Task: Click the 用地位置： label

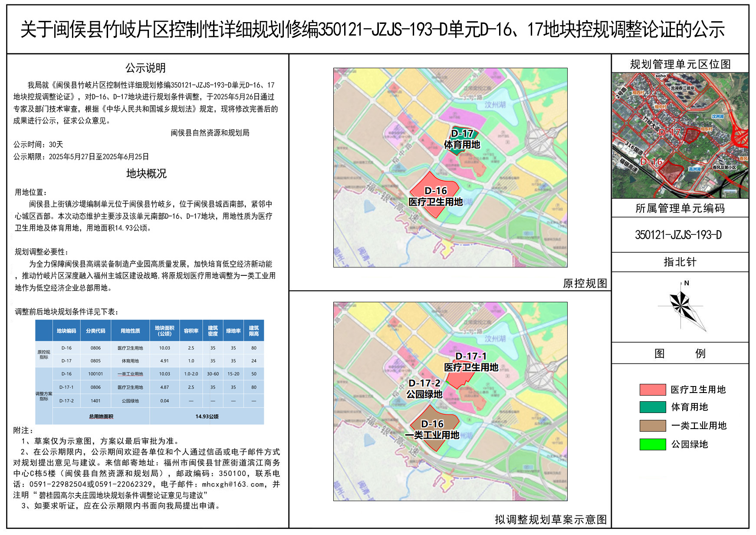Action: [31, 192]
